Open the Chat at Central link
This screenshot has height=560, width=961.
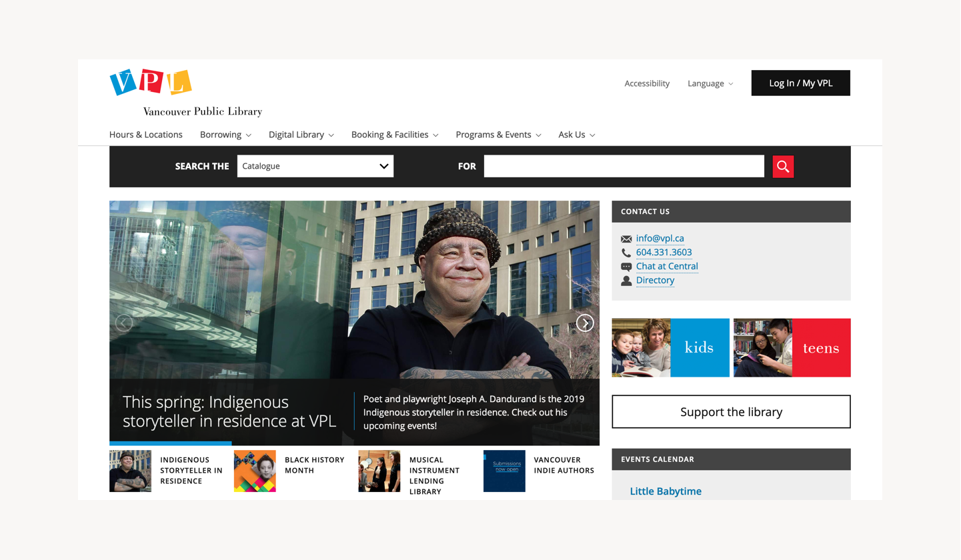click(667, 267)
